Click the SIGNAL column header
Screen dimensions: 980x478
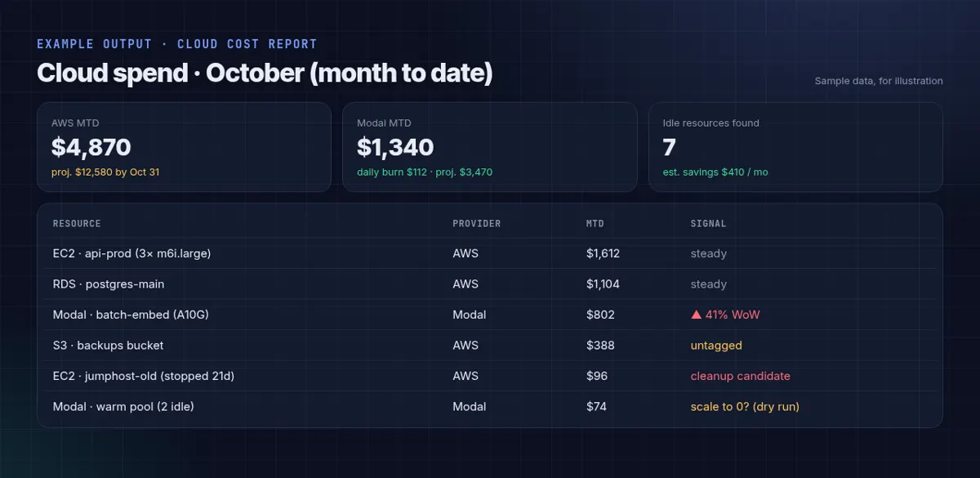708,224
